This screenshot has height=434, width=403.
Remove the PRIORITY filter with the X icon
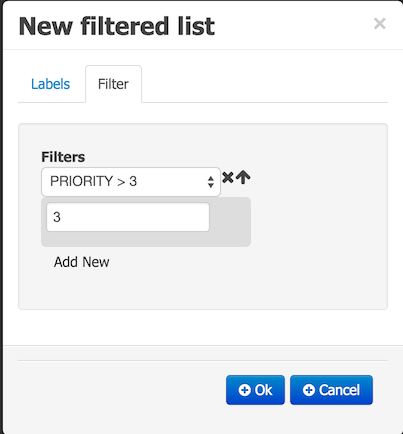228,177
